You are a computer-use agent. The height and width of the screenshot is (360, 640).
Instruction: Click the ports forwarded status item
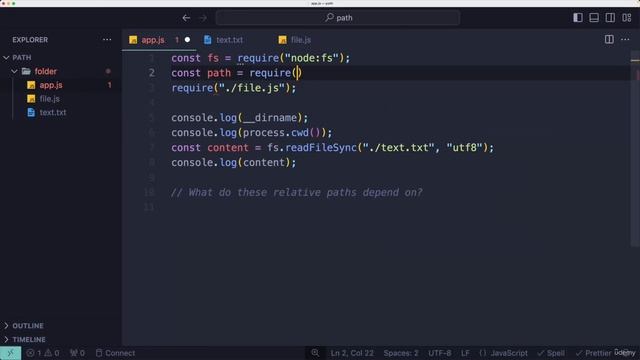point(77,353)
